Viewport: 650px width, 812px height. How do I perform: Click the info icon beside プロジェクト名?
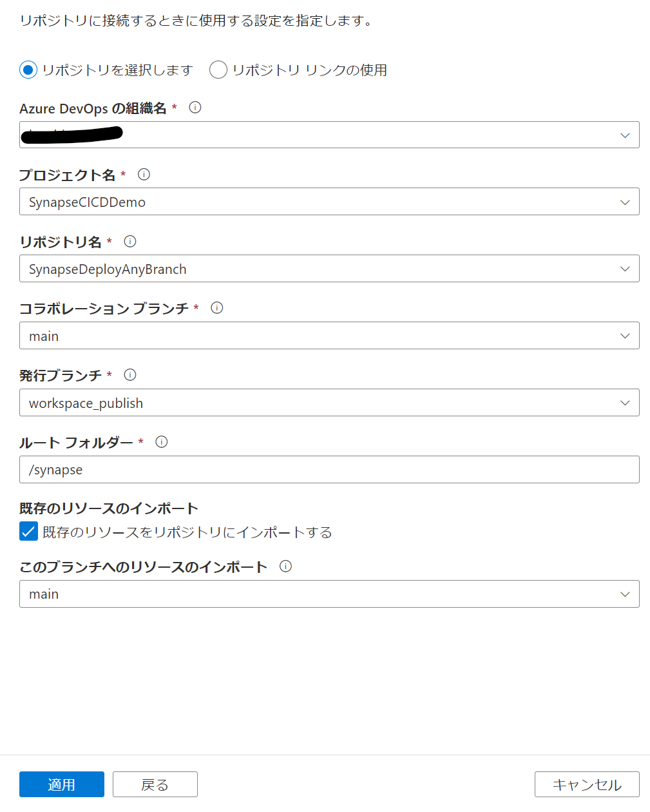click(x=144, y=175)
